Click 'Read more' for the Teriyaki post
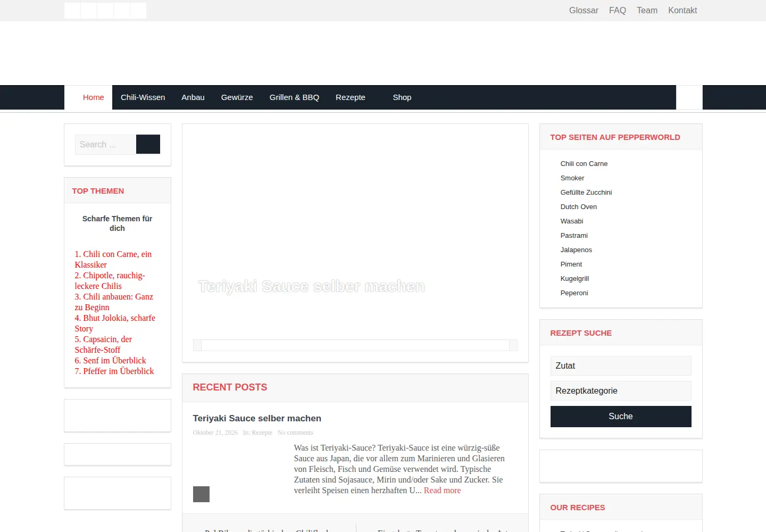The image size is (766, 532). click(442, 491)
